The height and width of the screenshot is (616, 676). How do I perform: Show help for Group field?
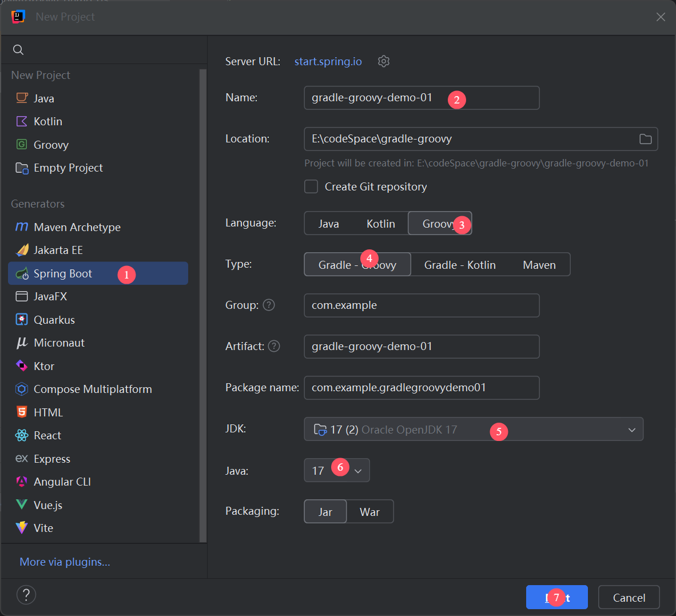click(x=269, y=305)
